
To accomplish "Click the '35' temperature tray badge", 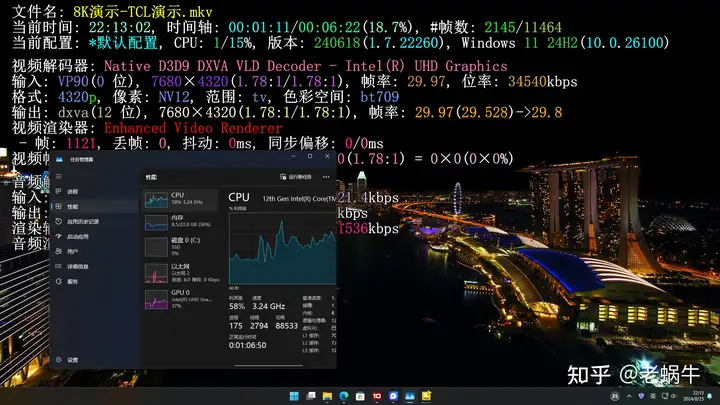I will [x=615, y=396].
